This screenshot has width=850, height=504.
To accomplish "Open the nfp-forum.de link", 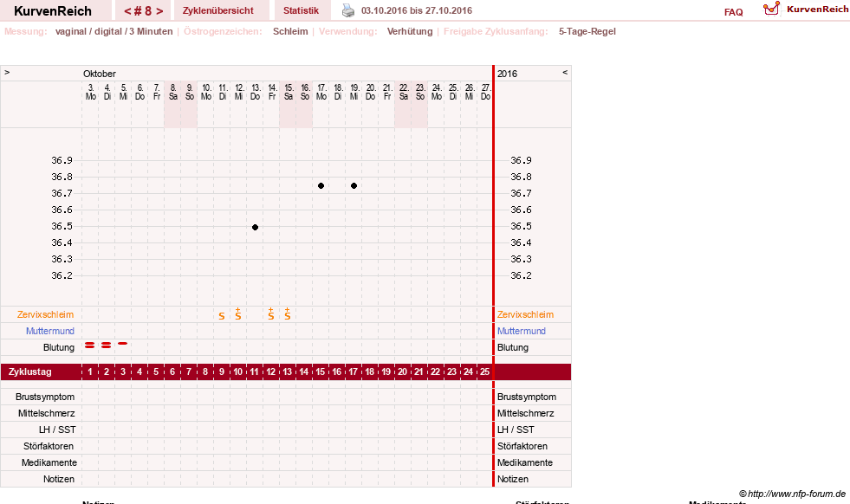I will 792,494.
